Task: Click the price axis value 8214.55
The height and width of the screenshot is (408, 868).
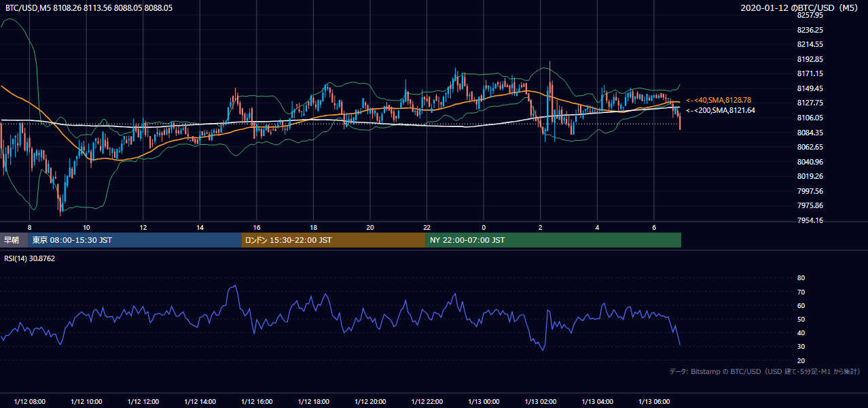Action: [810, 44]
